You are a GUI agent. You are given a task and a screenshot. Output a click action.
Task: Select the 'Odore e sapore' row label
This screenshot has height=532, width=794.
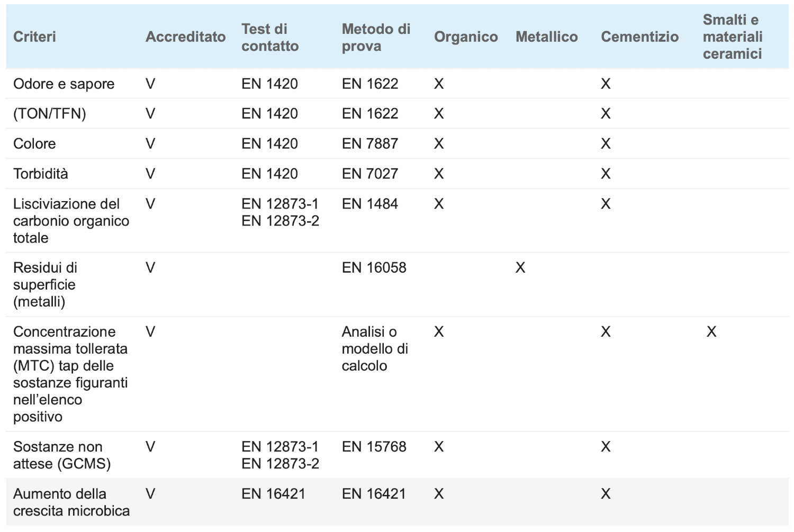coord(64,84)
